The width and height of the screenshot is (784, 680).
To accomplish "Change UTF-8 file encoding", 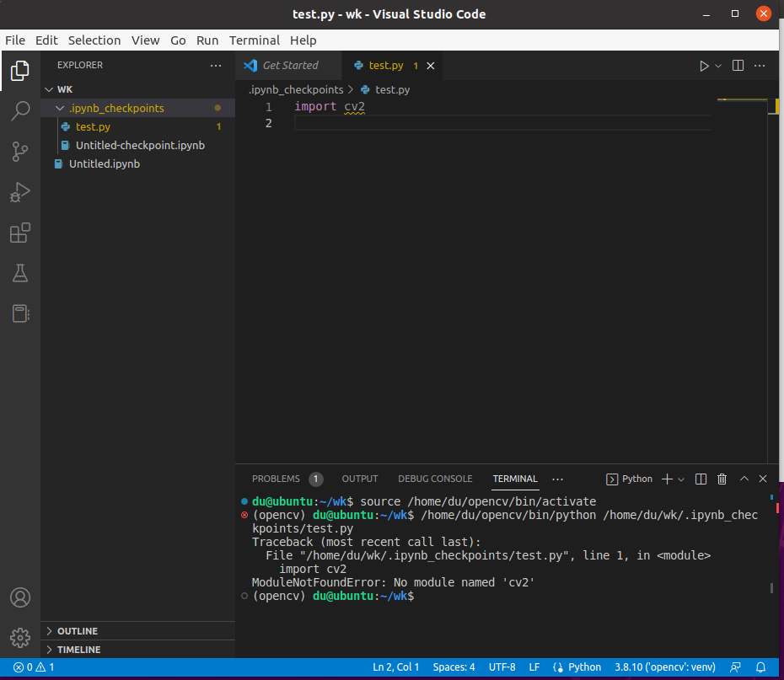I will tap(502, 667).
